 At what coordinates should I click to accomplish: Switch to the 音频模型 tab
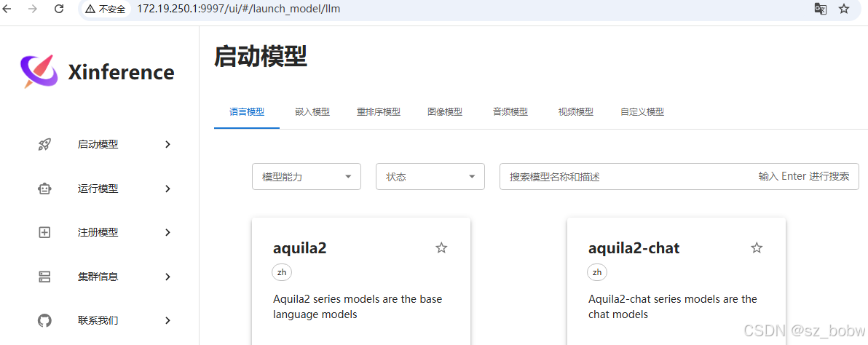point(510,112)
